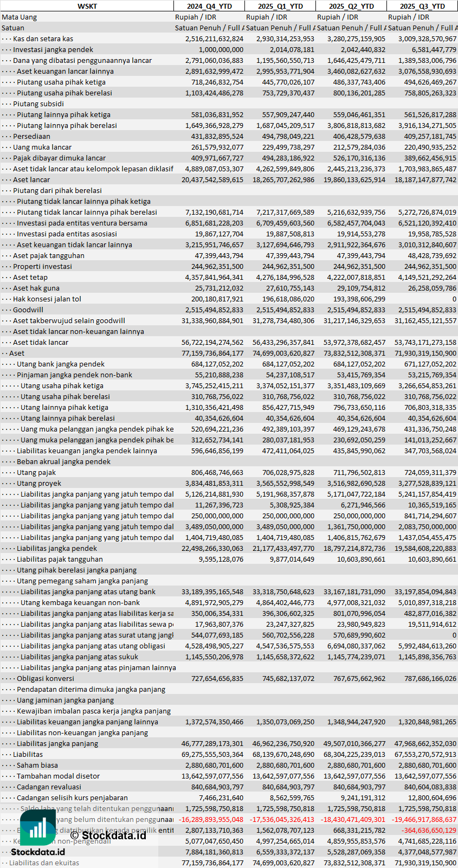Viewport: 458px width, 868px height.
Task: Select total liabilities value 69,275,555,503,364
Action: click(212, 754)
